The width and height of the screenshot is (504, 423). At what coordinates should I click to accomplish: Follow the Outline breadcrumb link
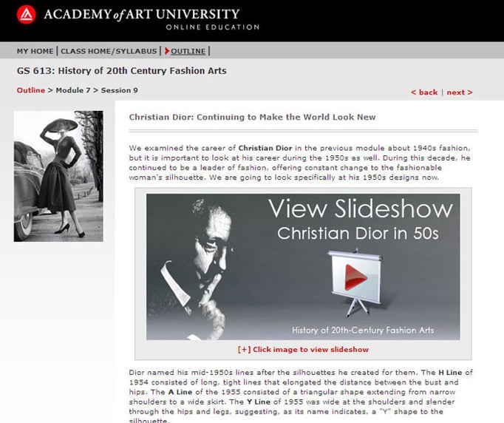[x=31, y=90]
